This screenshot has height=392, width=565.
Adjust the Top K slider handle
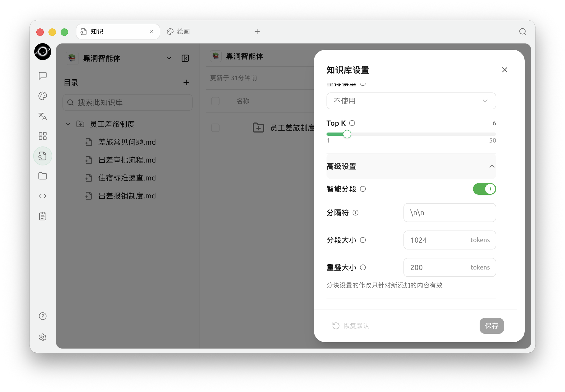347,134
